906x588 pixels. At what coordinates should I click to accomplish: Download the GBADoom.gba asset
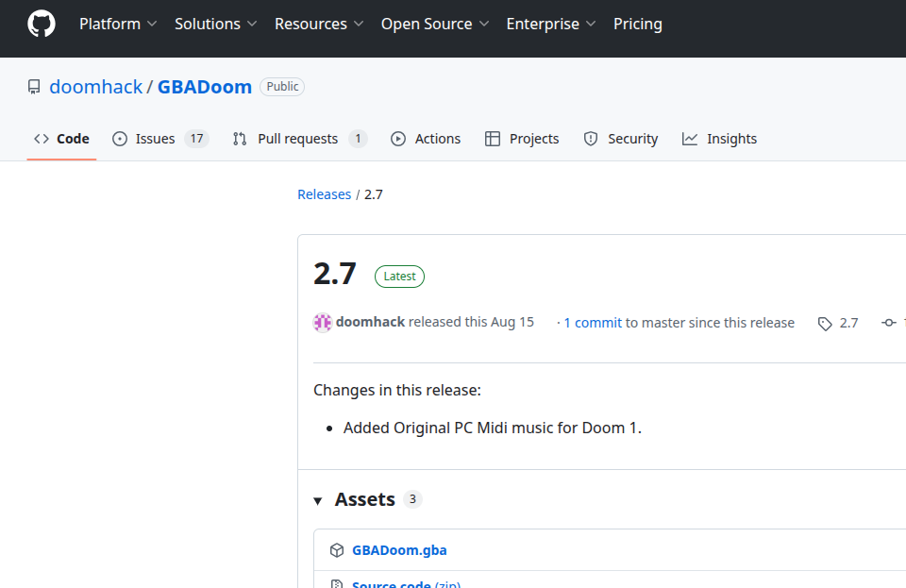click(x=399, y=550)
